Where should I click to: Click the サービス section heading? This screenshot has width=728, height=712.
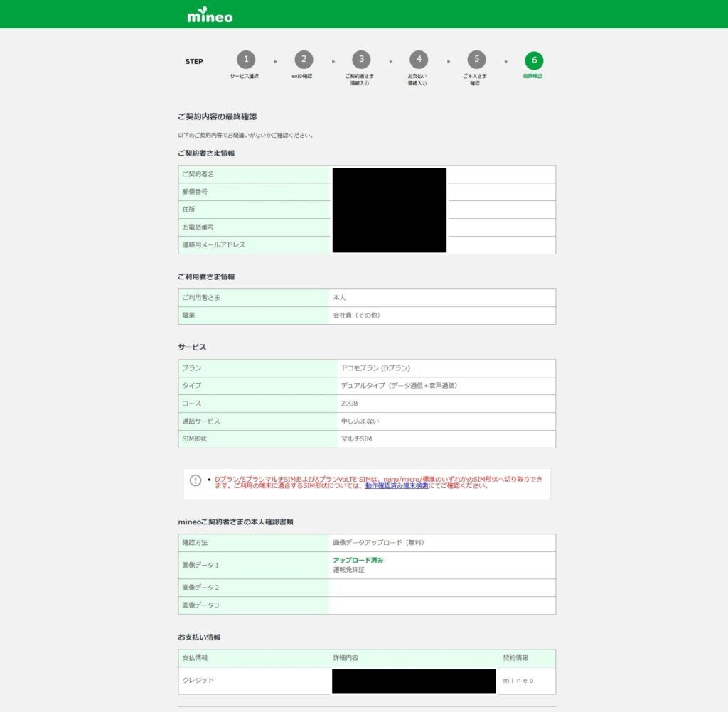192,347
